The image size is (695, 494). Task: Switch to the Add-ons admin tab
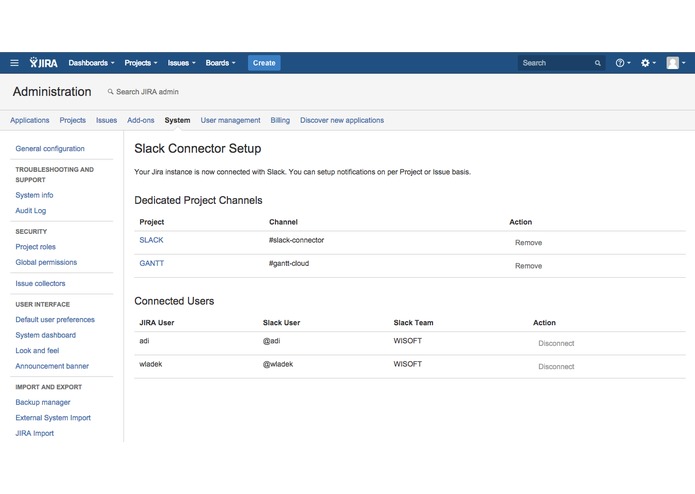[x=141, y=120]
